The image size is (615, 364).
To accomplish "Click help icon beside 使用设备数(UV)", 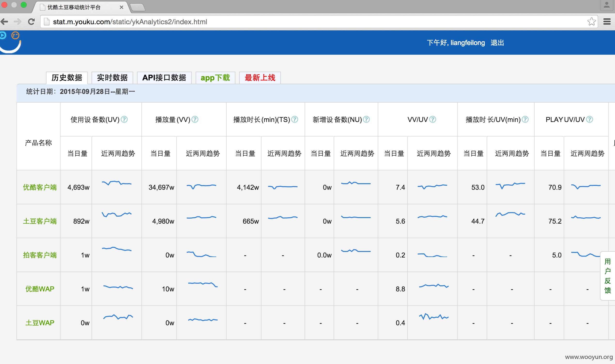I will 124,120.
